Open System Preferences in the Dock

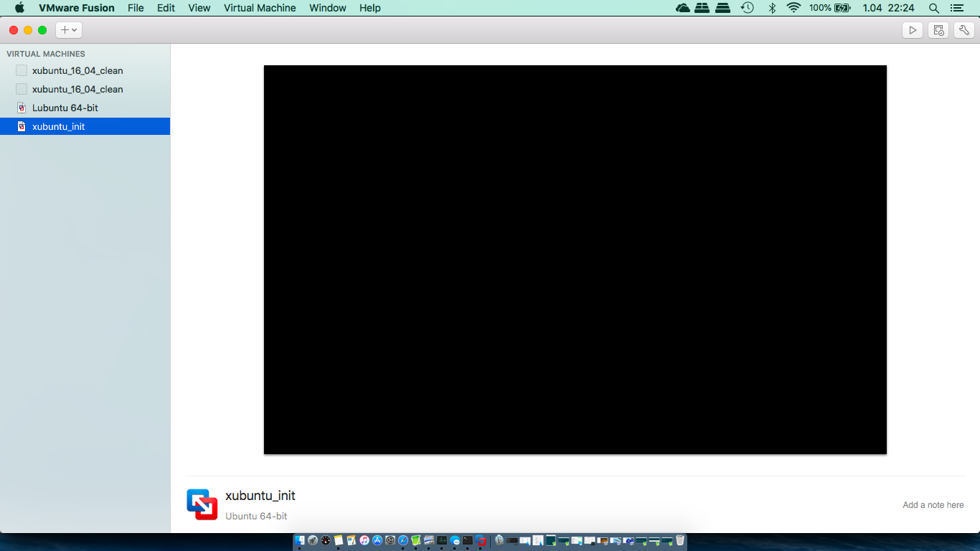tap(390, 540)
